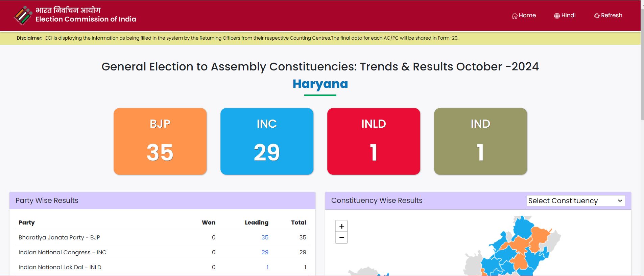Click the Refresh circular arrows icon
Viewport: 644px width, 276px height.
point(597,16)
